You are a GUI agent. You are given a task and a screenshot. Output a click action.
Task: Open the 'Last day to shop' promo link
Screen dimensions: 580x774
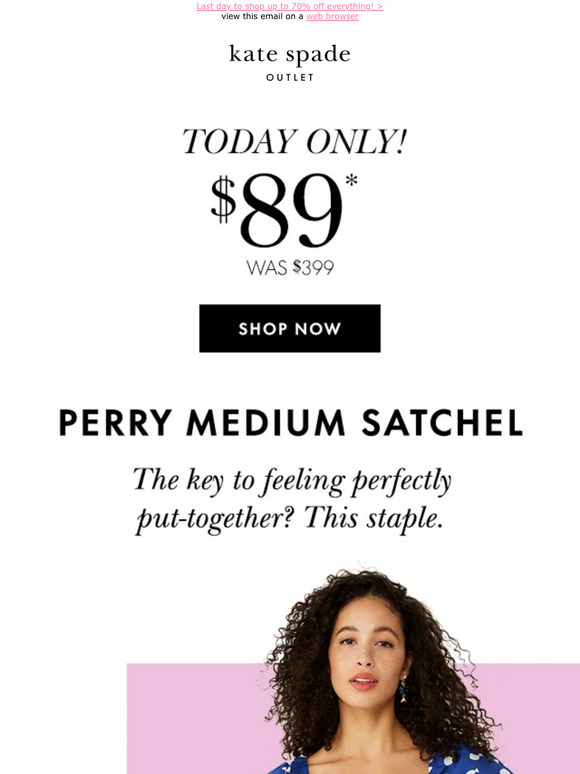click(x=290, y=6)
